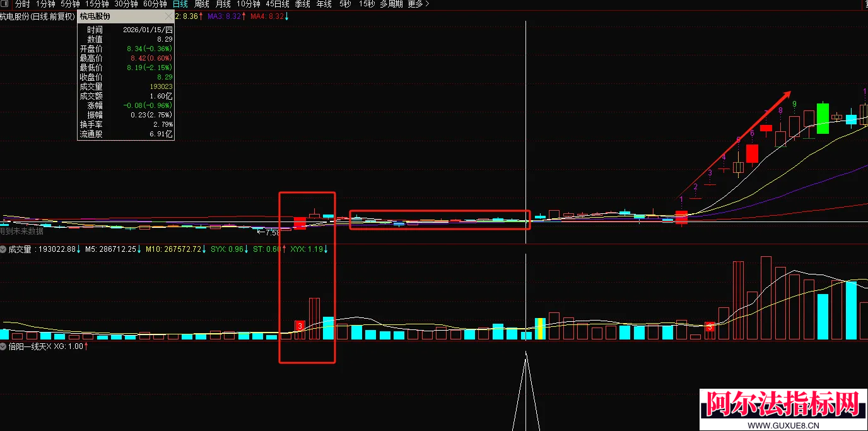Collapse the 倍阳一线天X indicator panel
Screen dimensions: 868x431
tap(4, 346)
